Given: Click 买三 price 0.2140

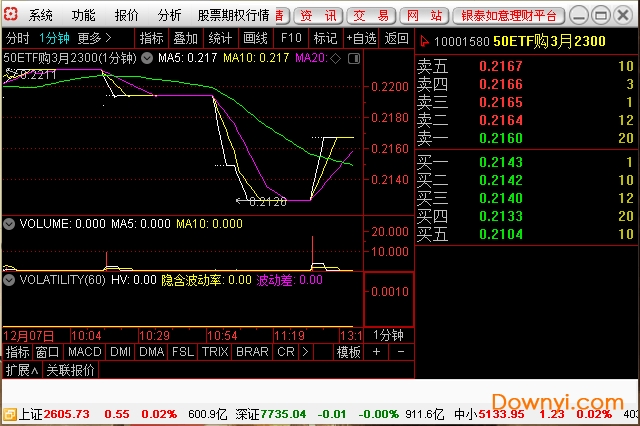Looking at the screenshot, I should click(x=501, y=198).
